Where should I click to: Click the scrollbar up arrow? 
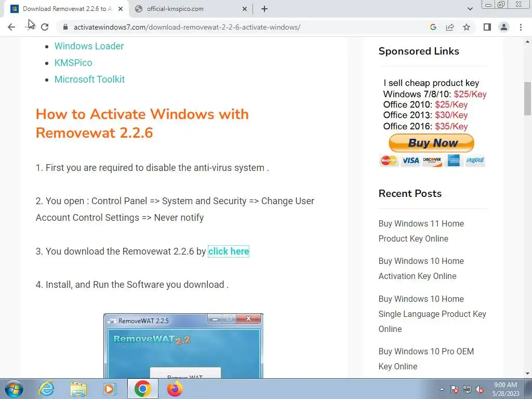coord(527,42)
